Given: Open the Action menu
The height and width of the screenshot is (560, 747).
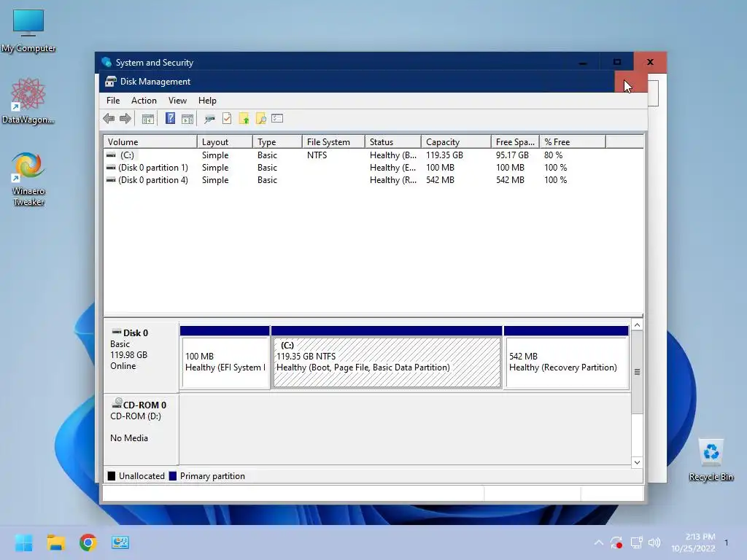Looking at the screenshot, I should (x=144, y=101).
